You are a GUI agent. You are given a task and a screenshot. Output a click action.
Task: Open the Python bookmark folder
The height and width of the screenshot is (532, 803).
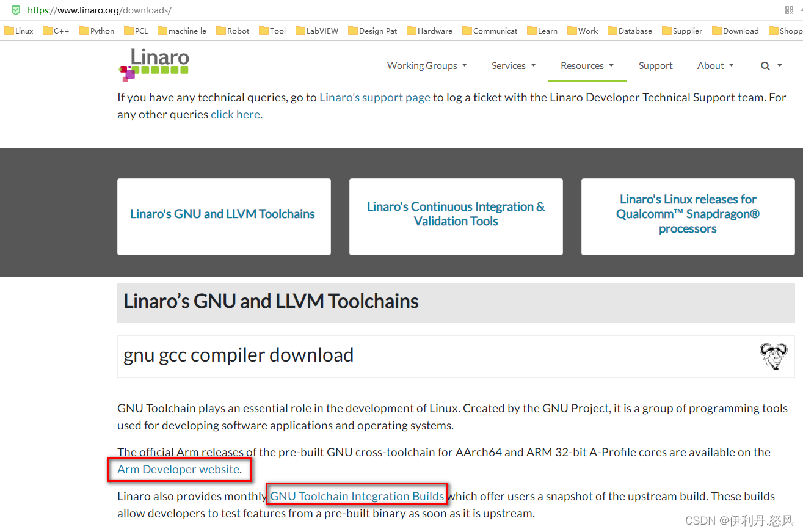click(x=97, y=31)
